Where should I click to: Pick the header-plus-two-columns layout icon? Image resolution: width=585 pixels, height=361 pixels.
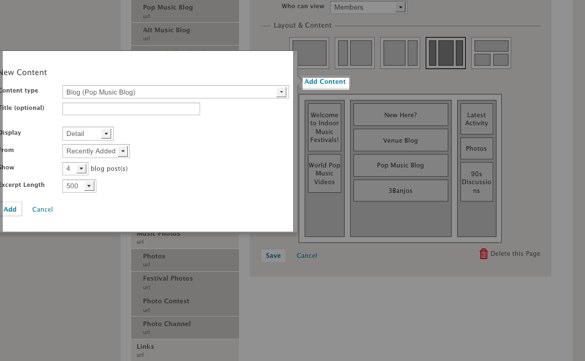pos(491,53)
